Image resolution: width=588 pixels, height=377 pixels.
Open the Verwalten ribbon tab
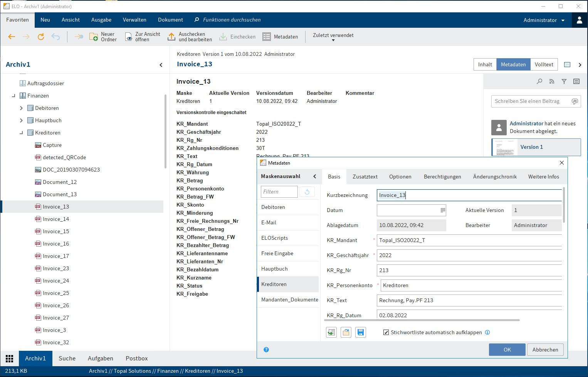[x=134, y=20]
